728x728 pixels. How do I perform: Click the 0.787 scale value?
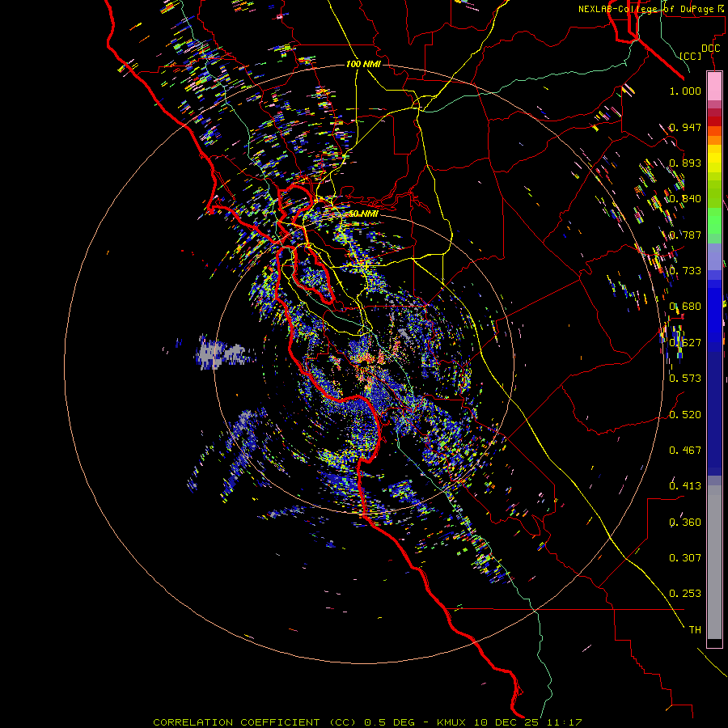pyautogui.click(x=685, y=235)
